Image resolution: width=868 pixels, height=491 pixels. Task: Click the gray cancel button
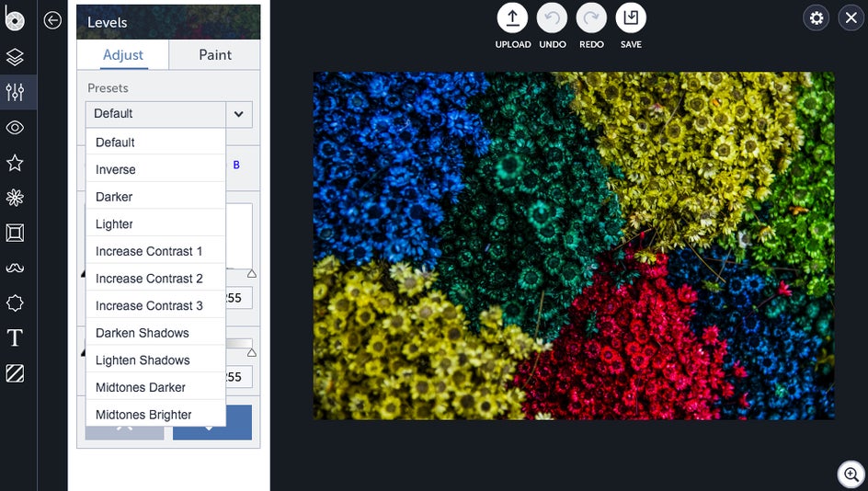tap(124, 432)
